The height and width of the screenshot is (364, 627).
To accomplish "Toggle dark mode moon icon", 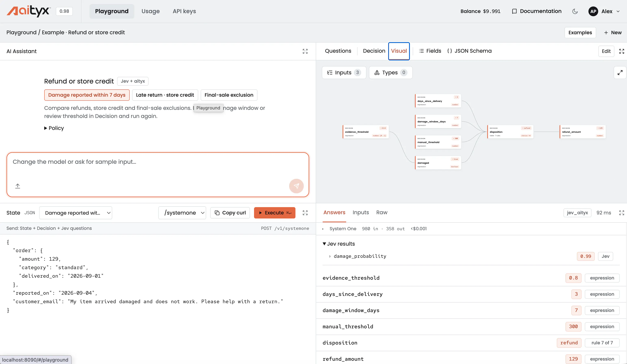I will (575, 11).
